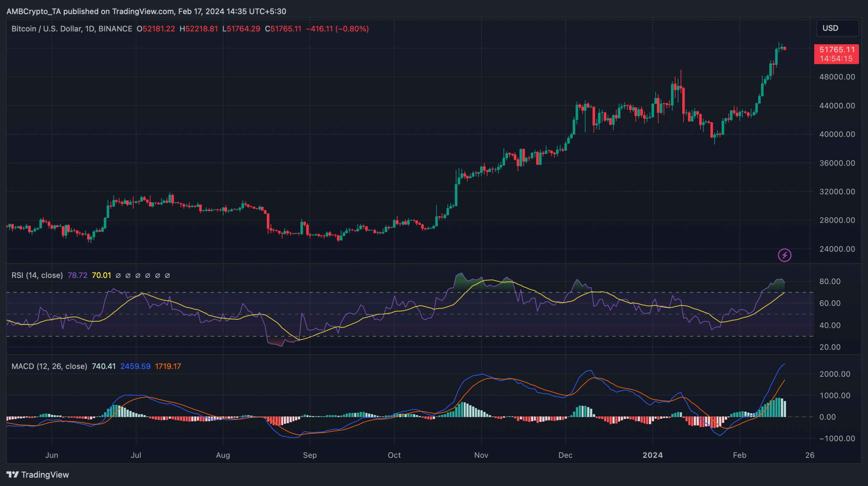Click the MACD histogram value 740.41
Viewport: 868px width, 486px height.
coord(103,366)
